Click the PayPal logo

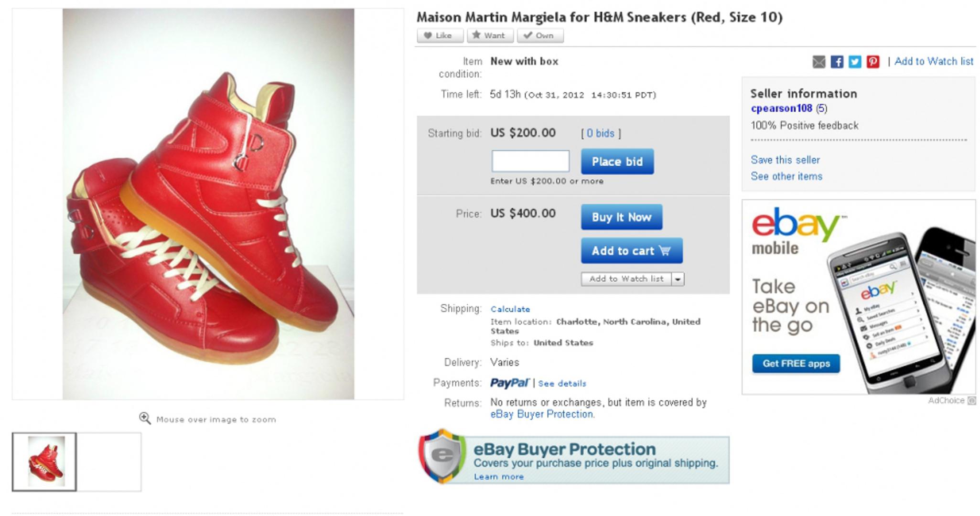(509, 383)
